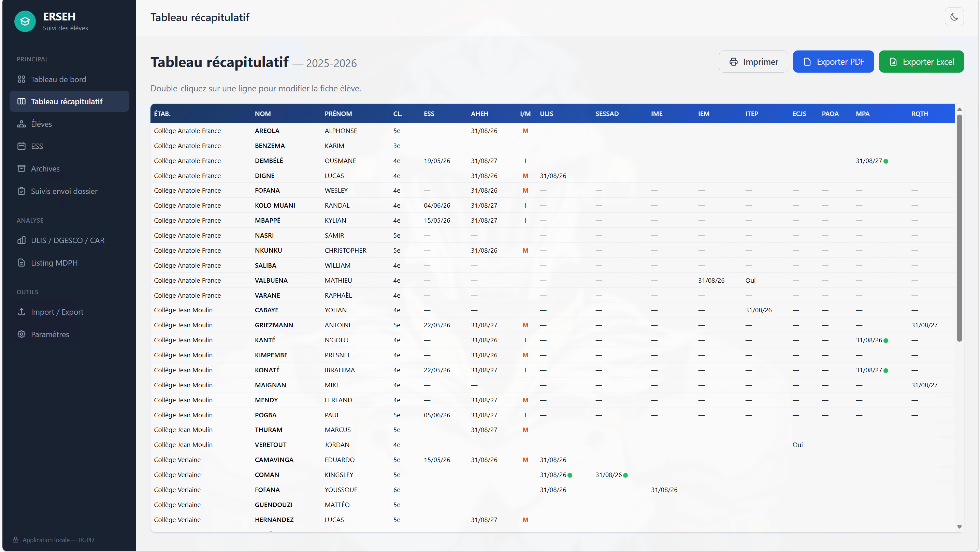The width and height of the screenshot is (980, 552).
Task: Click the Archives box icon
Action: point(21,168)
